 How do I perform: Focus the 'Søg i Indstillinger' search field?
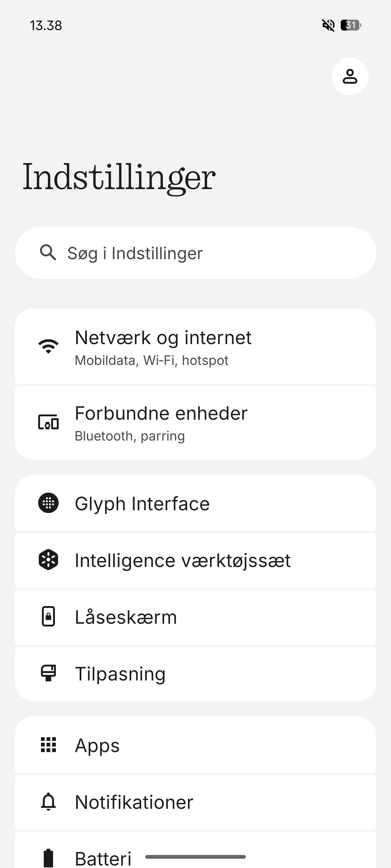pos(202,253)
